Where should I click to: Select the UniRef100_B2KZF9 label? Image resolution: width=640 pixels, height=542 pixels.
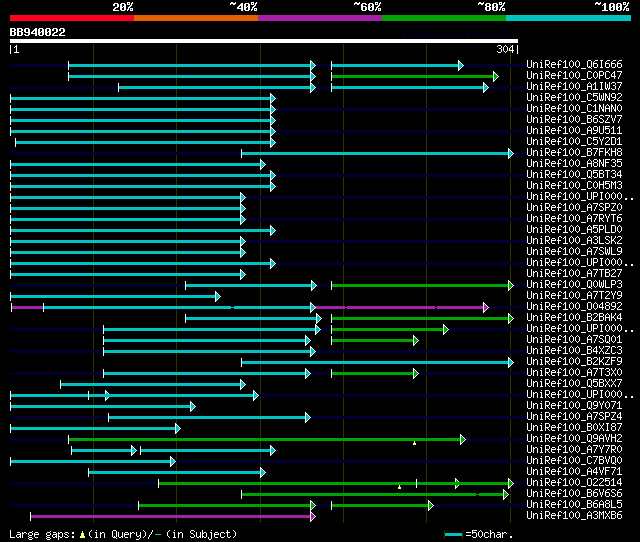pyautogui.click(x=574, y=362)
